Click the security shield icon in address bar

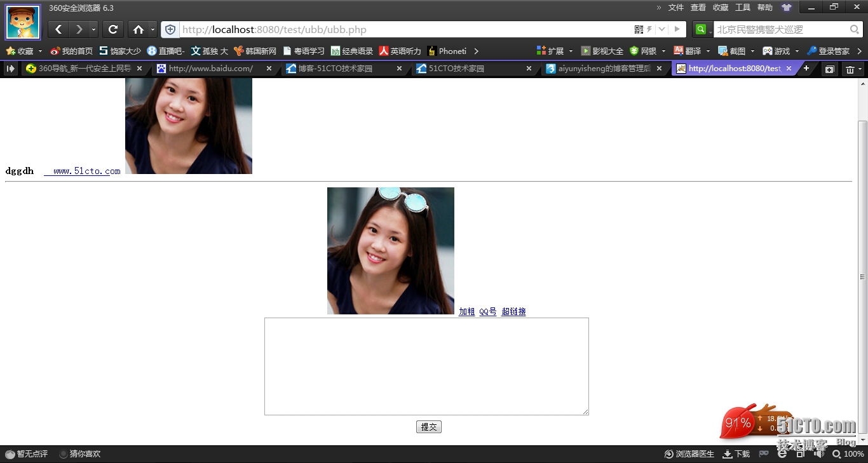coord(170,29)
